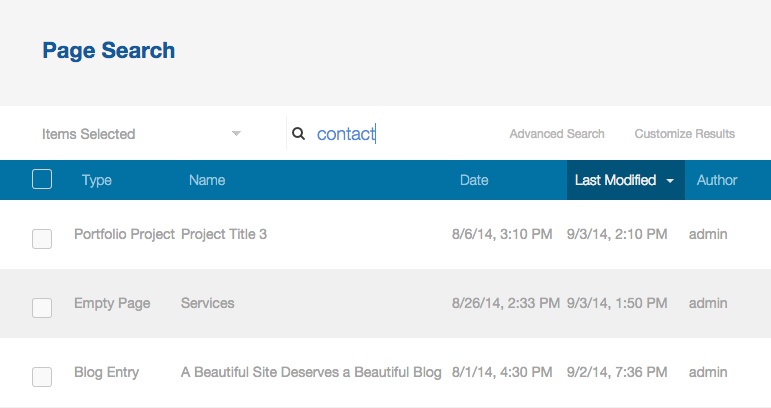Image resolution: width=771 pixels, height=408 pixels.
Task: Sort by Type column header
Action: click(x=97, y=180)
